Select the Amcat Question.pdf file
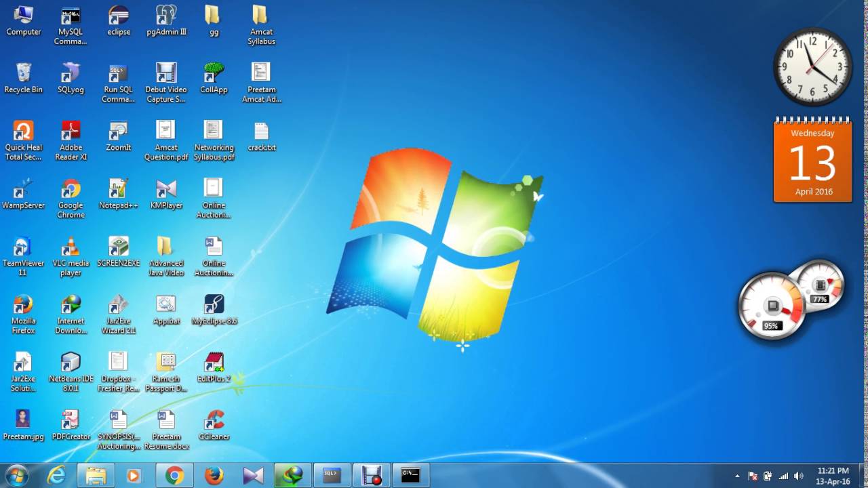868x488 pixels. pos(166,141)
